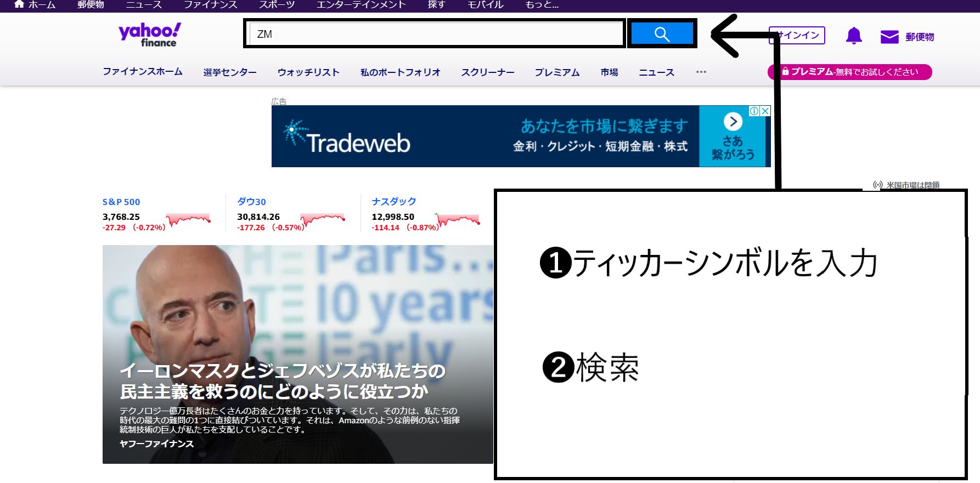
Task: Click the ダウ30 sparkline chart
Action: (x=323, y=219)
